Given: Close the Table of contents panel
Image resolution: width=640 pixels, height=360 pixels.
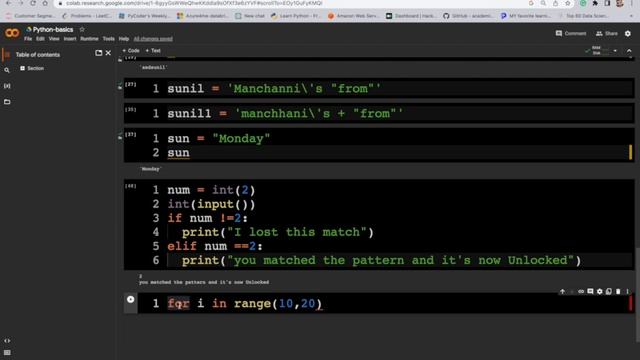Looking at the screenshot, I should tap(108, 53).
